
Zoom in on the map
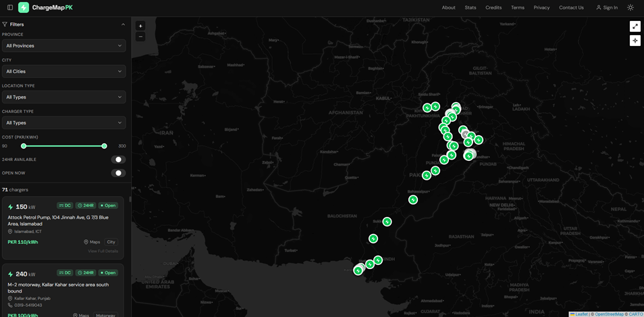pyautogui.click(x=140, y=26)
